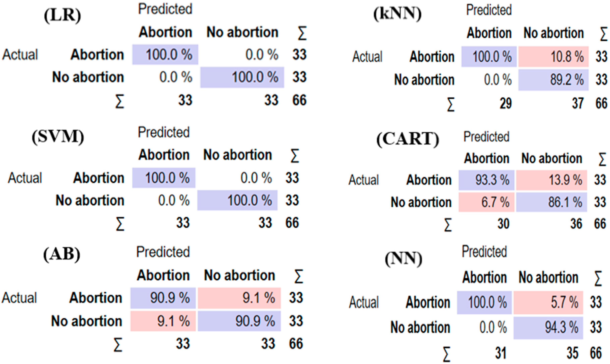
Task: Click the NN column total 31
Action: (x=500, y=353)
